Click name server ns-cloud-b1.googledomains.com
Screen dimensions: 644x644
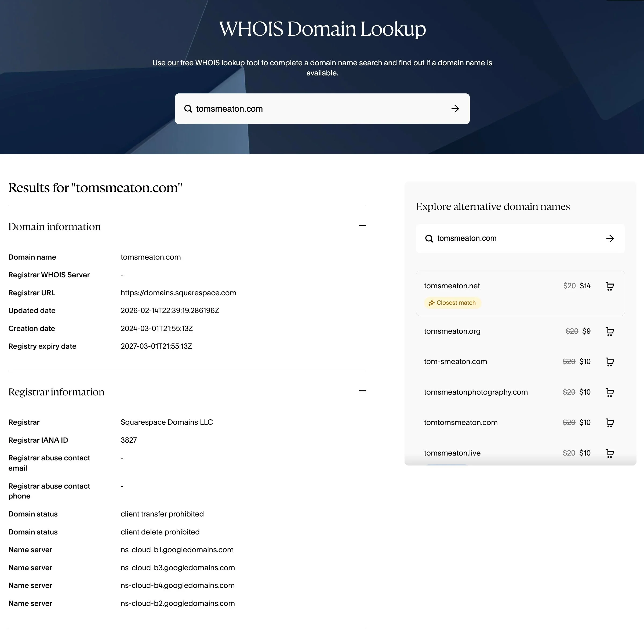[x=177, y=550]
